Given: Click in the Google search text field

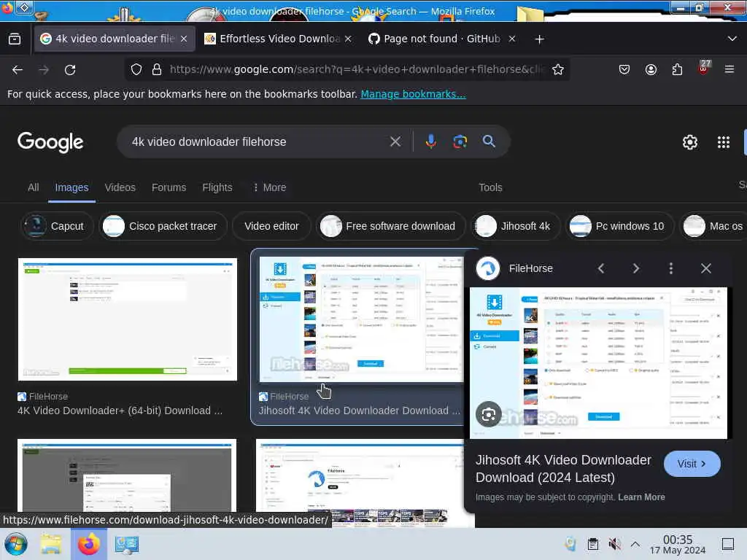Looking at the screenshot, I should (258, 142).
